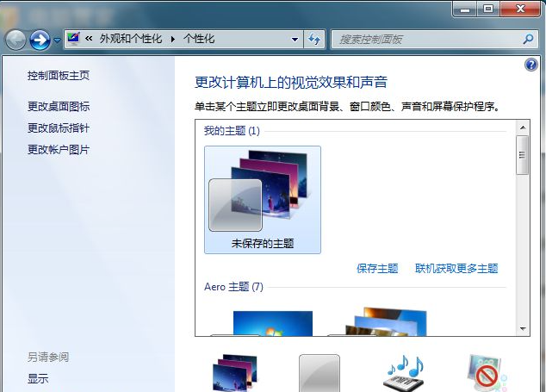Click the 保存主题 link
The height and width of the screenshot is (392, 546).
pos(377,269)
